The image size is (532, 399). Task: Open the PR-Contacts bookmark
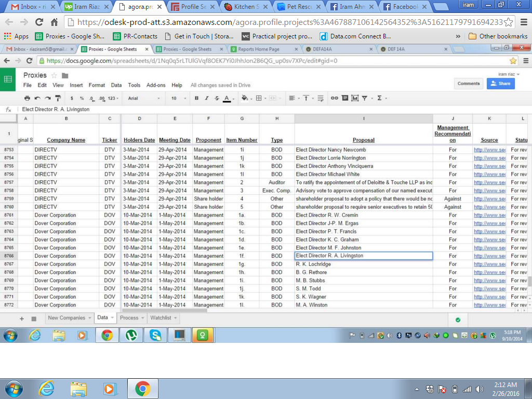coord(136,36)
